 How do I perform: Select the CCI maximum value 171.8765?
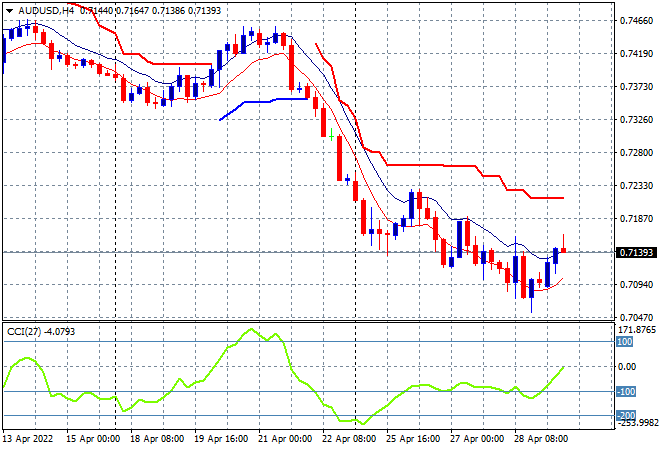637,330
